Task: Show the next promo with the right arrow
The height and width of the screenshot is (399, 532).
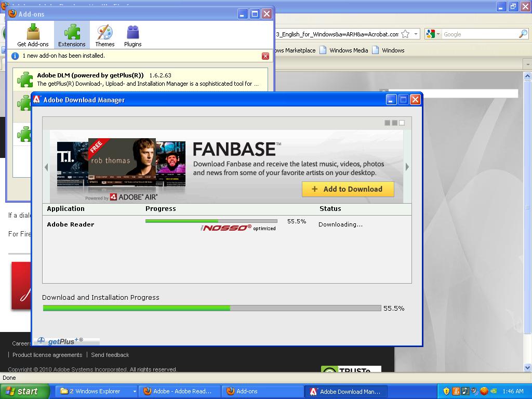Action: click(x=407, y=167)
